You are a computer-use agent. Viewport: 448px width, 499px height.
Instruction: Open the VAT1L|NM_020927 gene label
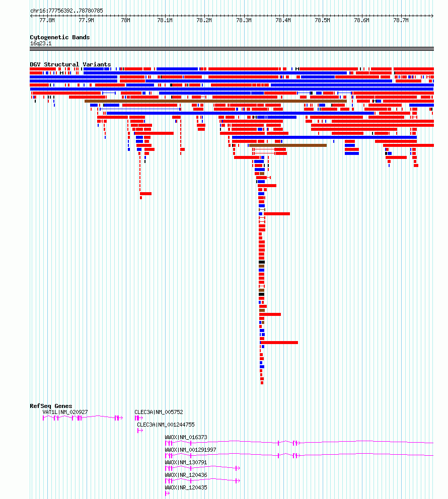[x=65, y=412]
